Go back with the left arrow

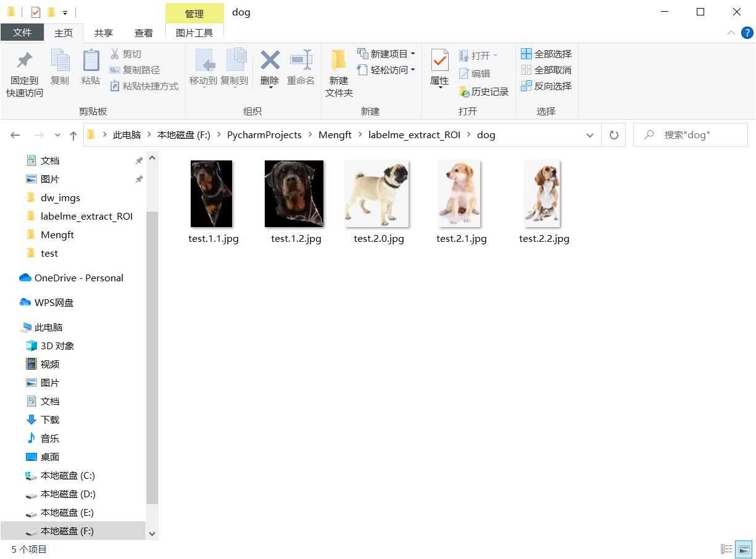click(15, 135)
